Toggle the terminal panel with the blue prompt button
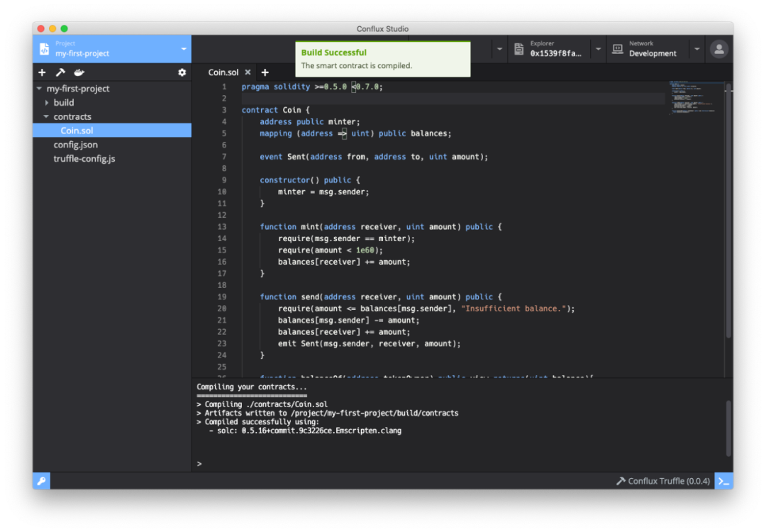This screenshot has height=532, width=766. coord(724,481)
